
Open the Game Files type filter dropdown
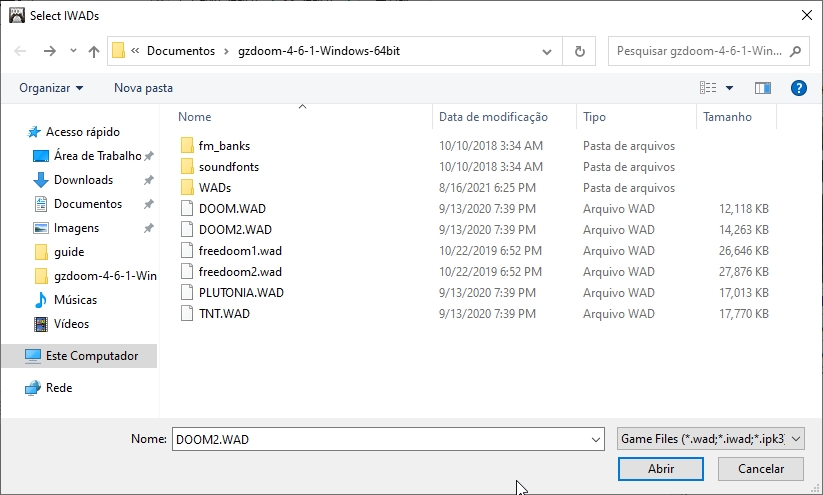[x=711, y=439]
